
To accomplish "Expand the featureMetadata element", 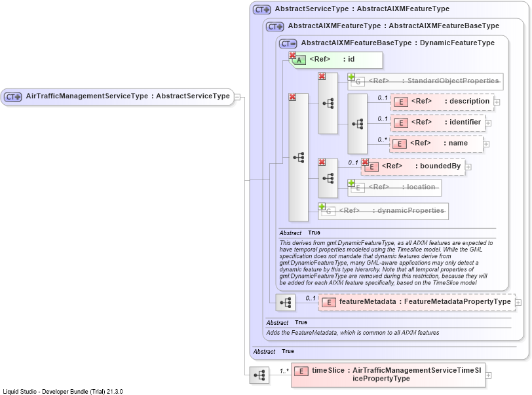I will tap(518, 303).
